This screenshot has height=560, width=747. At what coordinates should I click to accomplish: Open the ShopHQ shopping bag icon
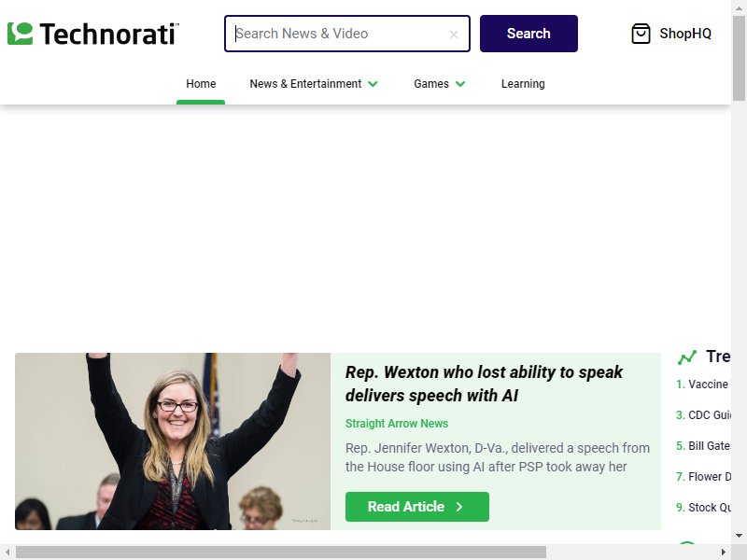pyautogui.click(x=641, y=34)
